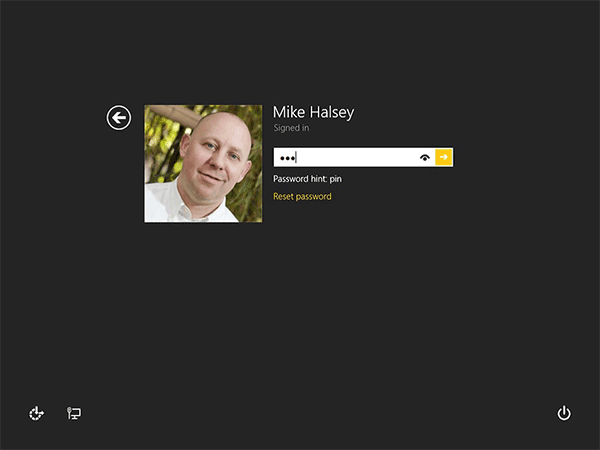Click the Password hint: pin text
Viewport: 600px width, 450px height.
click(x=307, y=179)
